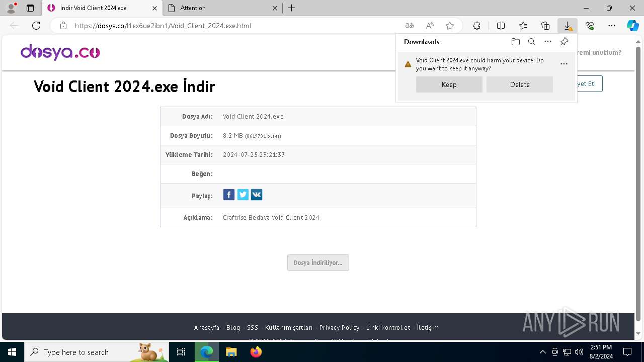This screenshot has width=644, height=362.
Task: Open volume control in tray
Action: [x=579, y=352]
